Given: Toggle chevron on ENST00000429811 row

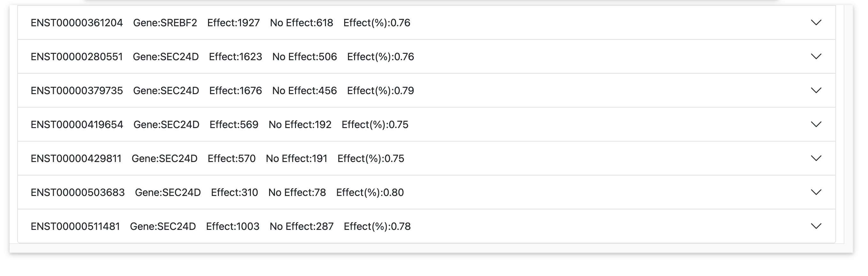Looking at the screenshot, I should tap(816, 158).
